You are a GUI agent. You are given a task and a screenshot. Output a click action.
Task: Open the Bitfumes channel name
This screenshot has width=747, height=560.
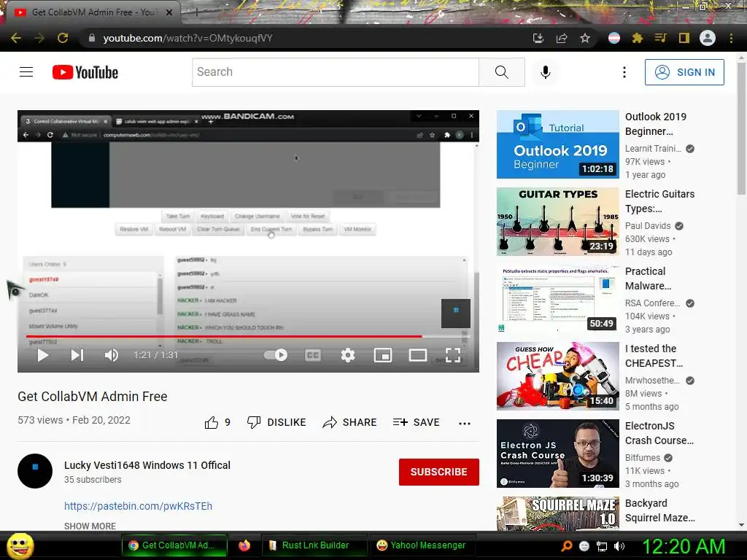coord(643,458)
